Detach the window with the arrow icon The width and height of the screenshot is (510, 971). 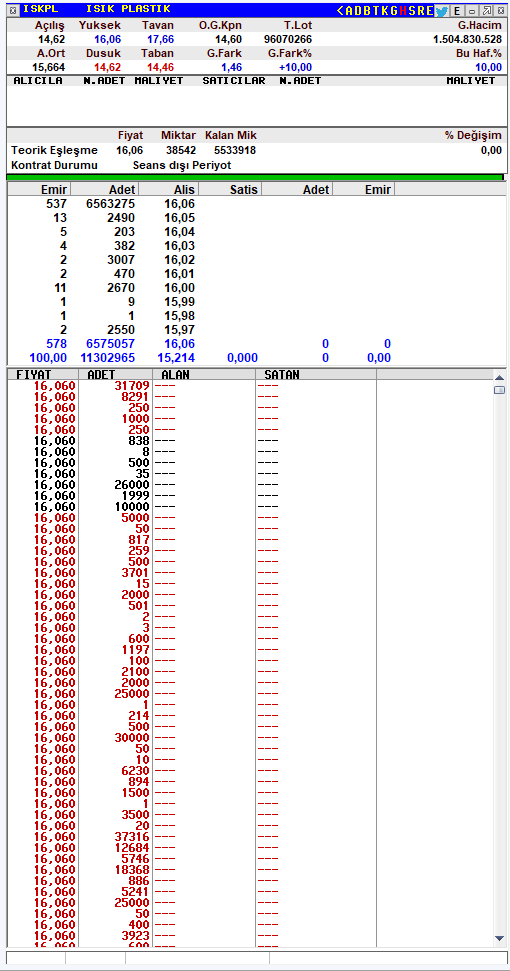(486, 11)
